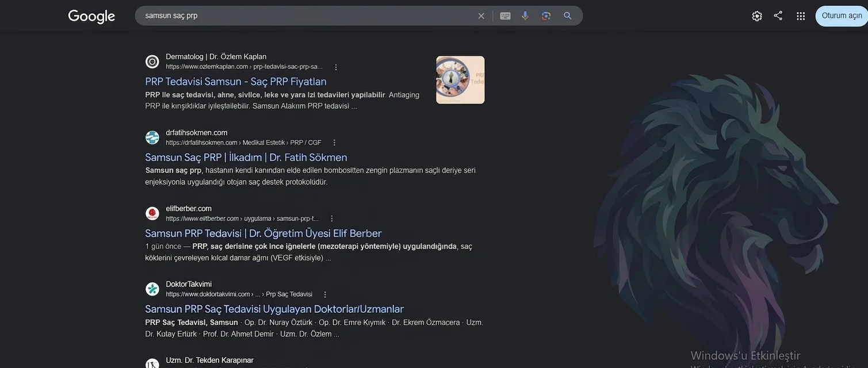Open more options for drfatihsokmen.com result
This screenshot has width=868, height=368.
pyautogui.click(x=334, y=143)
